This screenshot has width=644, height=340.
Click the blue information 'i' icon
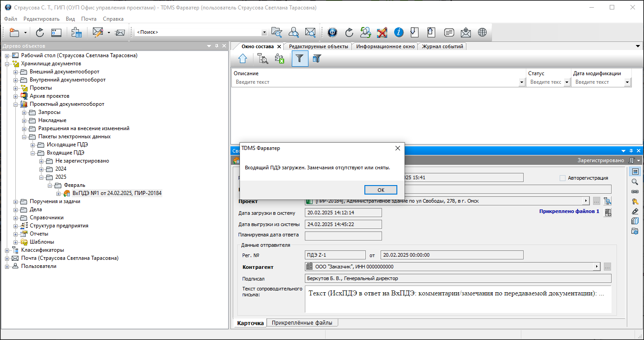point(399,32)
